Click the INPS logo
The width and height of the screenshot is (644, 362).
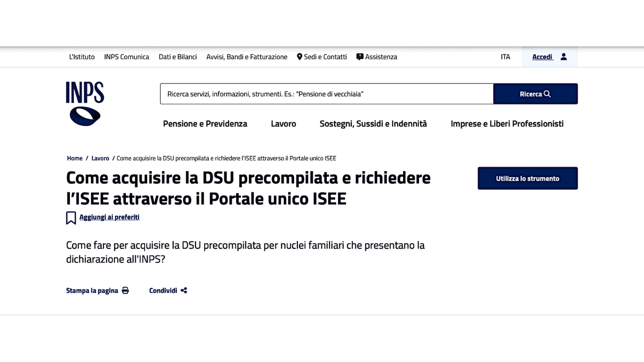tap(85, 104)
